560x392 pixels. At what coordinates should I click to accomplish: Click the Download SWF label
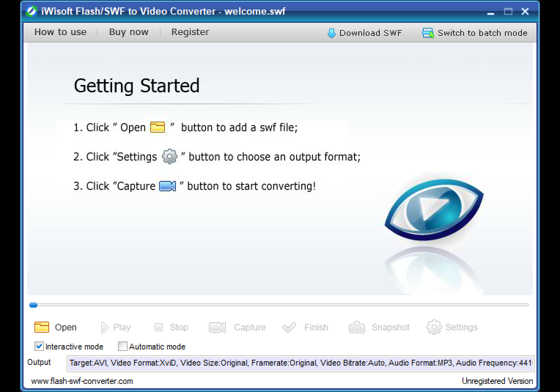pyautogui.click(x=371, y=33)
